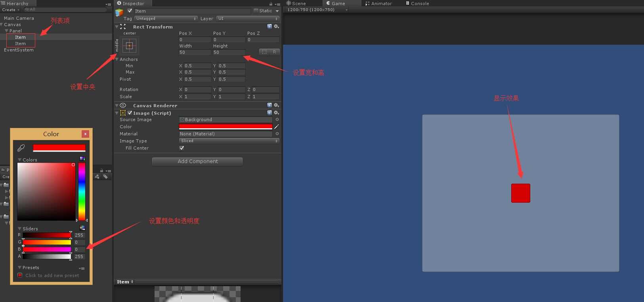Toggle the Image (Script) enabled checkbox

tap(130, 113)
